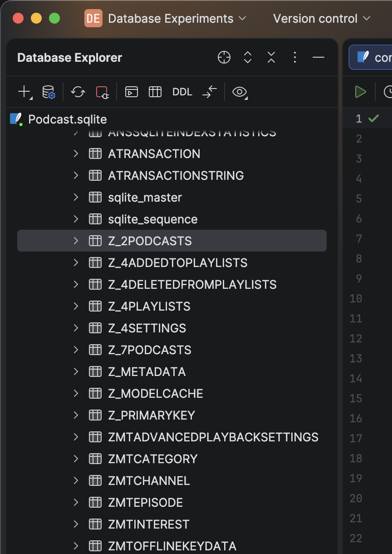Image resolution: width=392 pixels, height=554 pixels.
Task: Open the Database Experiments project dropdown
Action: pyautogui.click(x=166, y=19)
